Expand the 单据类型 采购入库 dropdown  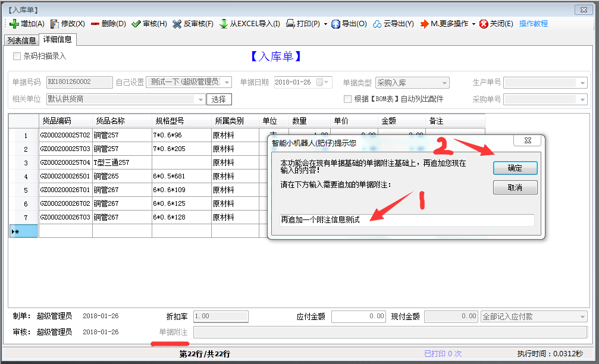[444, 83]
